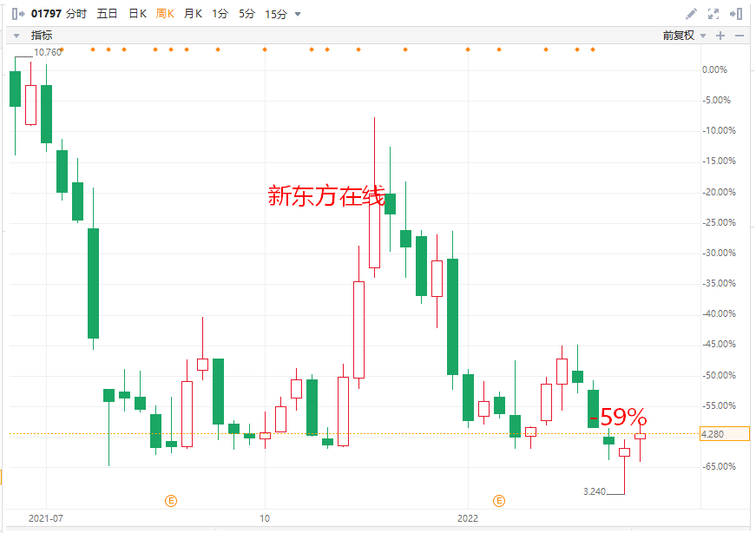Screen dimensions: 756x540
Task: Switch to 日K daily chart tab
Action: tap(137, 14)
